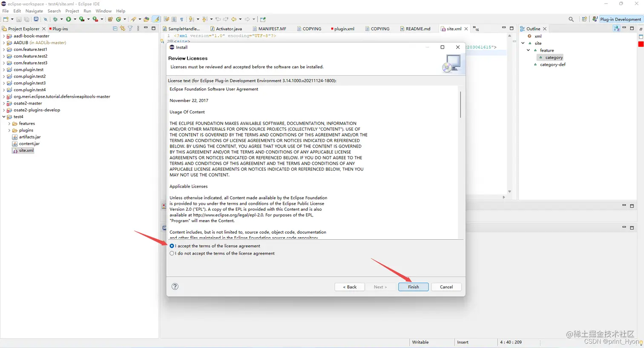Switch to the Java perspective icon
This screenshot has height=348, width=644.
595,19
